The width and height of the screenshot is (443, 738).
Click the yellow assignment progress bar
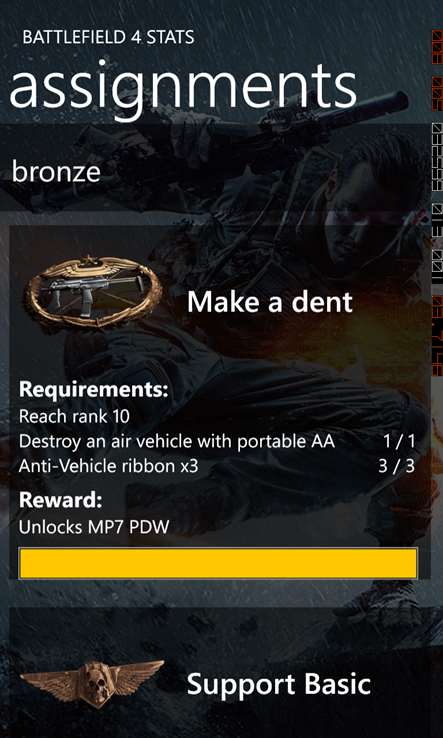[218, 563]
